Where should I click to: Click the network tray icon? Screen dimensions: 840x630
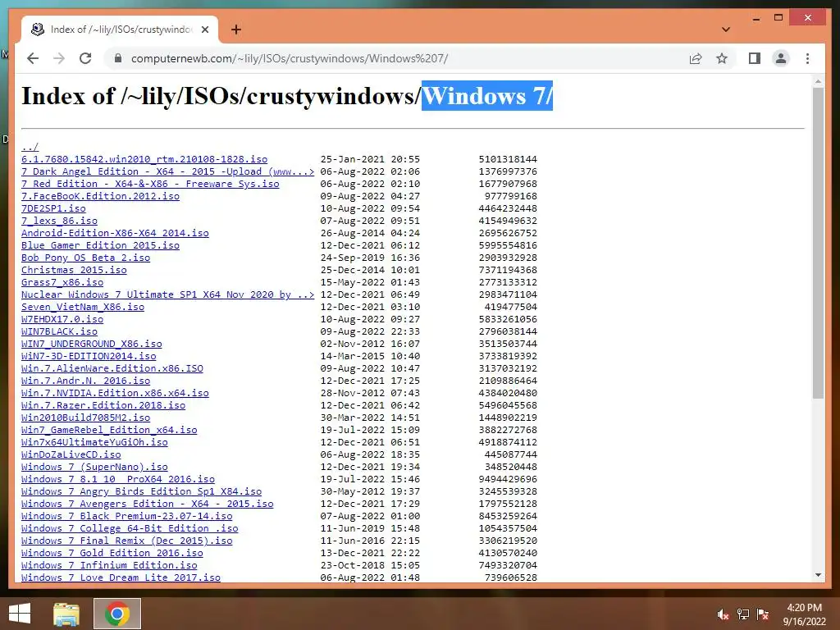pos(743,614)
